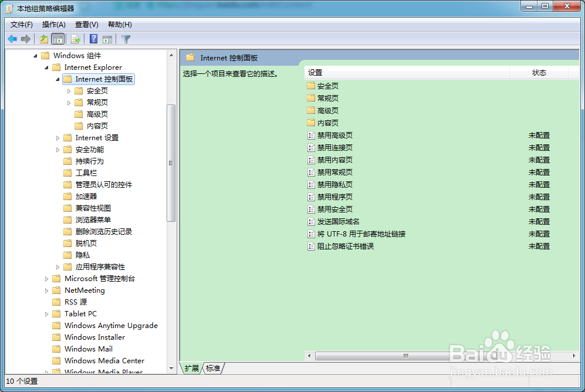Image resolution: width=585 pixels, height=392 pixels.
Task: Click the Windows Mail folder icon in the tree
Action: point(56,349)
